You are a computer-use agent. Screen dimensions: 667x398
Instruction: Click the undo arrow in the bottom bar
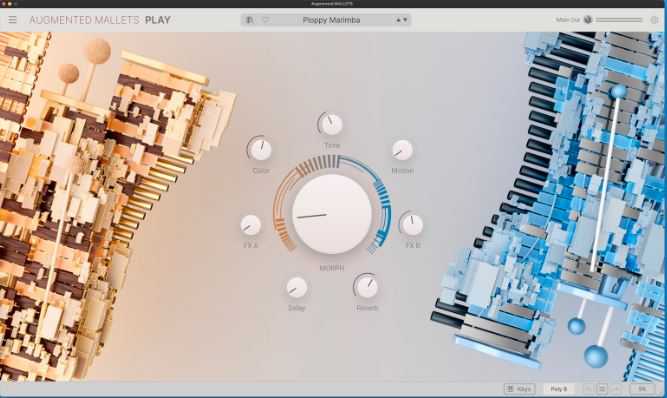click(589, 389)
